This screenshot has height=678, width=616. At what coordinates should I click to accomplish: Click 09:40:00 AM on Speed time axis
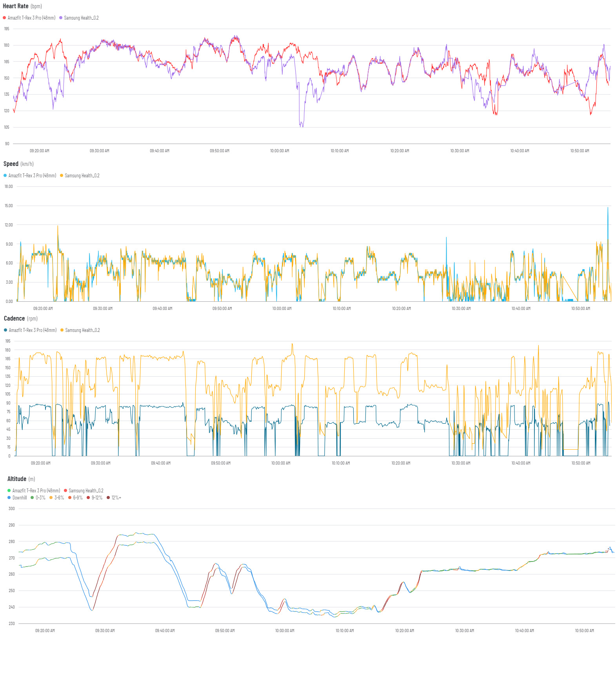pos(162,309)
